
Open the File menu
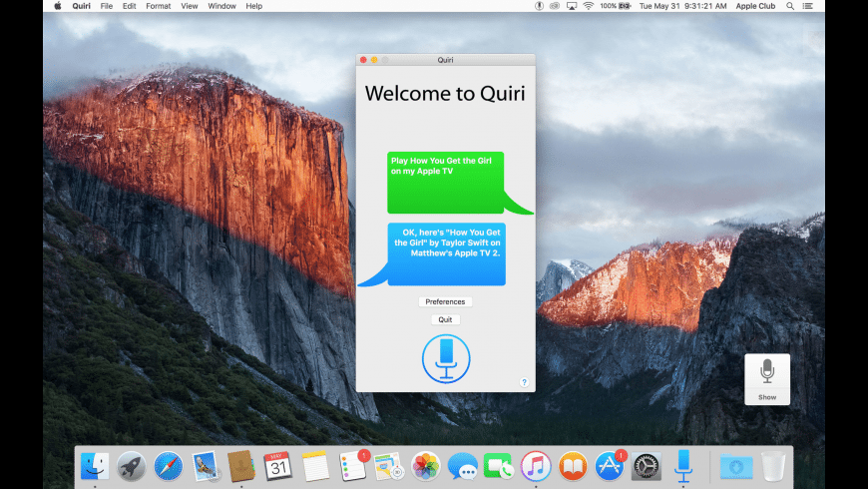coord(107,6)
